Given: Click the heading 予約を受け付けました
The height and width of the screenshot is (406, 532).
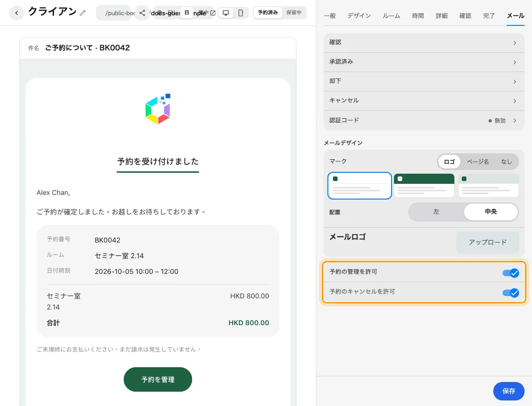Looking at the screenshot, I should tap(158, 161).
